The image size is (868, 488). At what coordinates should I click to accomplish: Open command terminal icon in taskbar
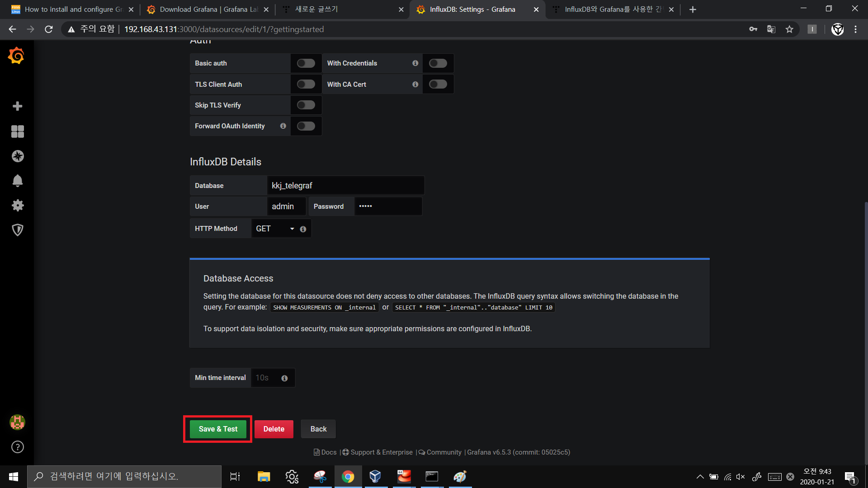(432, 477)
